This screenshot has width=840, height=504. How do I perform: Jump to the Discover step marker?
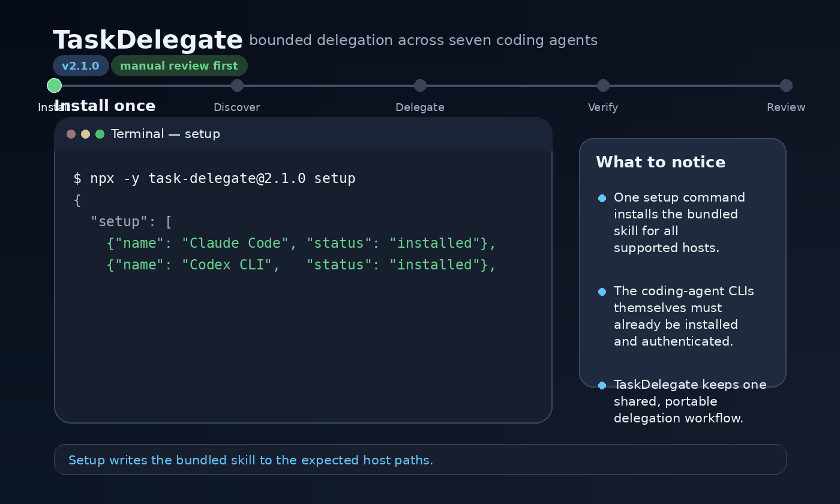[237, 86]
